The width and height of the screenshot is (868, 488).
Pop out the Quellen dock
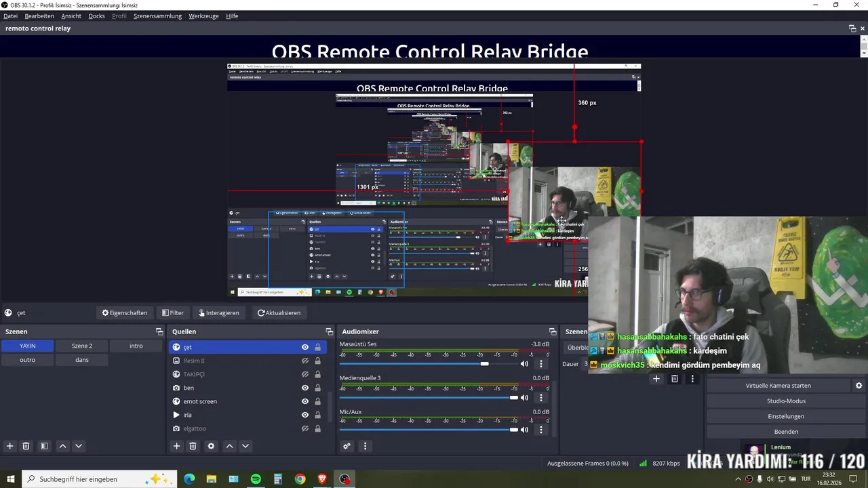[329, 331]
